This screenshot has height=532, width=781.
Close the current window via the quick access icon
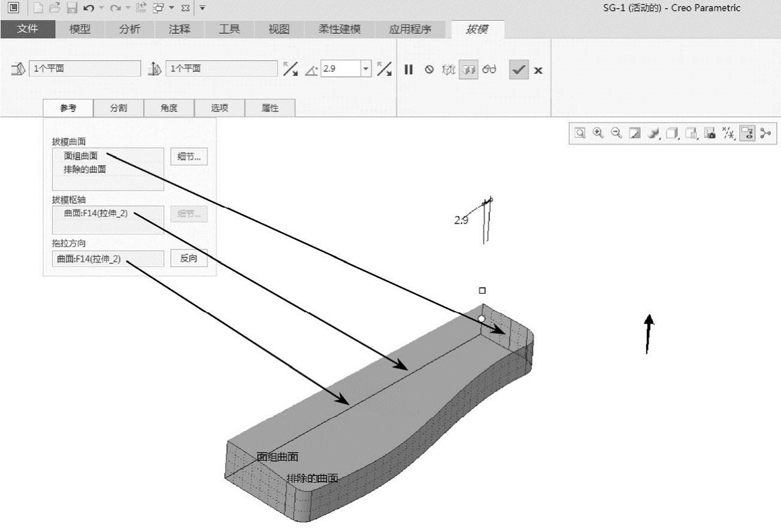[x=185, y=8]
